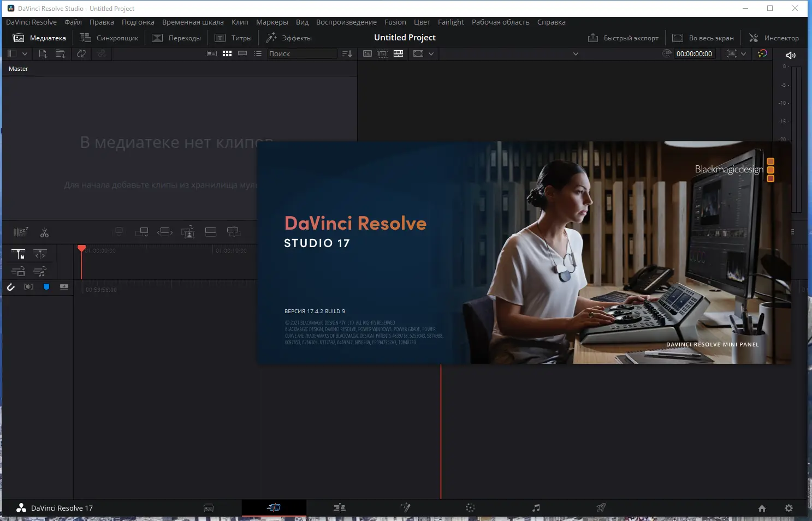The height and width of the screenshot is (521, 812).
Task: Toggle full screen viewer mode
Action: pyautogui.click(x=704, y=38)
